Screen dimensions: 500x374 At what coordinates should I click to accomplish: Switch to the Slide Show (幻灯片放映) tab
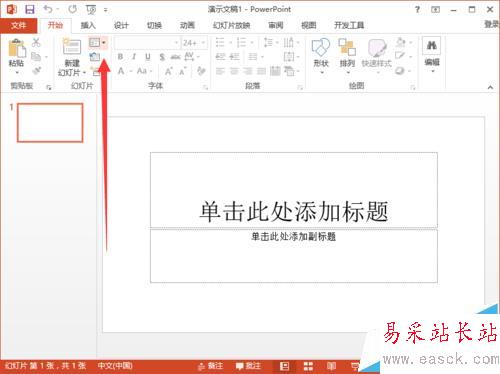pos(232,25)
